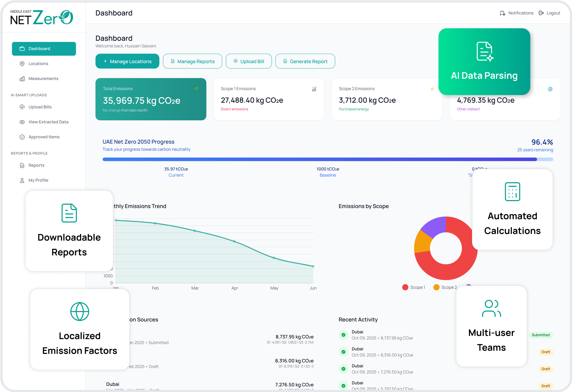Click the Logout icon
Viewport: 572px width, 392px height.
541,13
